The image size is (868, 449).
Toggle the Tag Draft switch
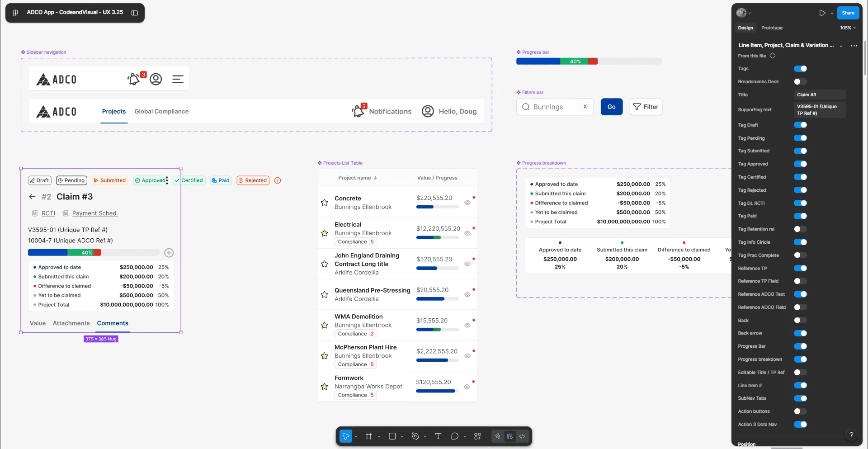[800, 125]
